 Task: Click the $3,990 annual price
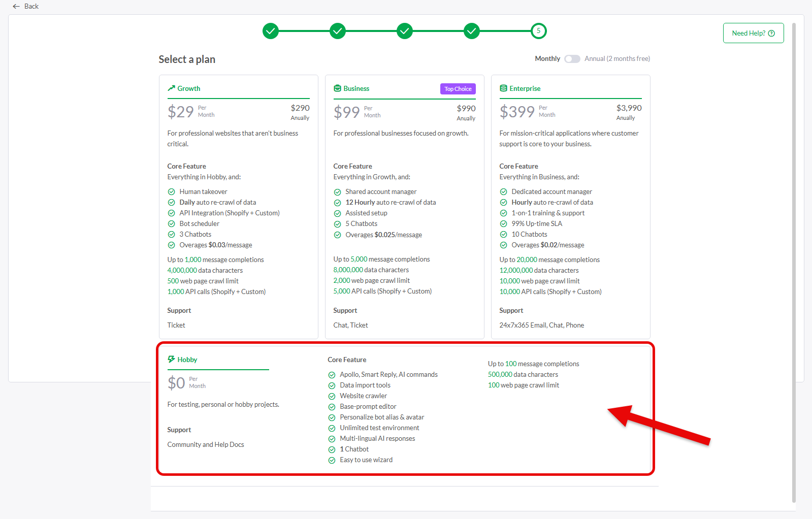pos(629,108)
